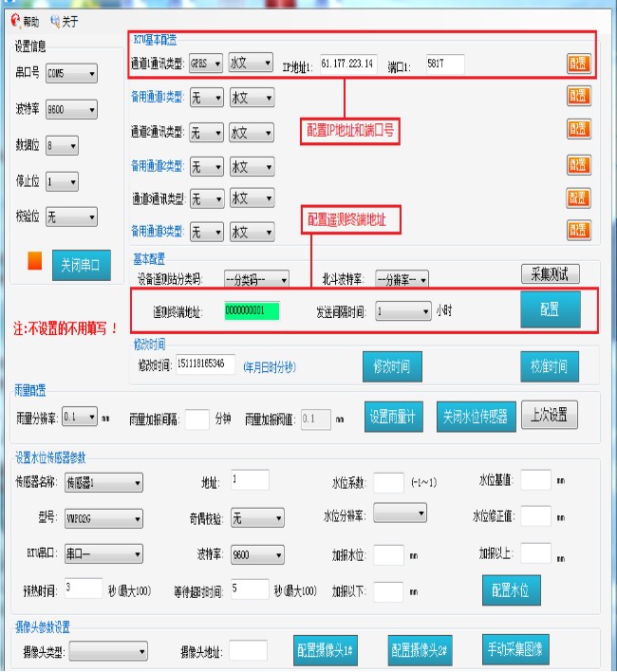Click the 水位基值 input field
This screenshot has width=617, height=672.
coord(536,480)
